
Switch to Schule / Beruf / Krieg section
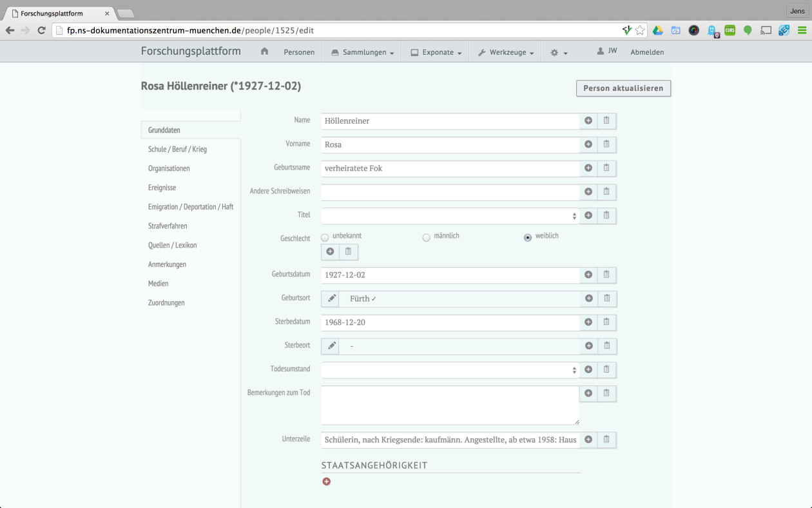(x=177, y=150)
